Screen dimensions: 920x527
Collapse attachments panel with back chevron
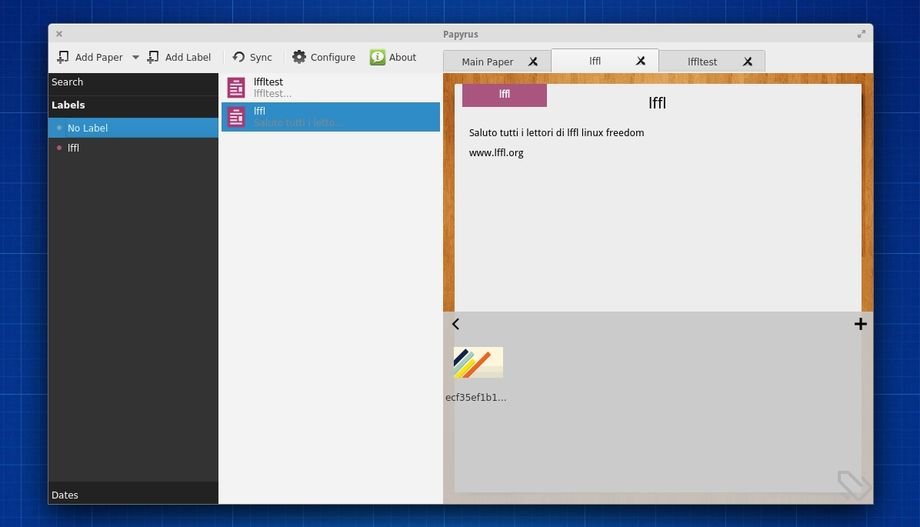click(456, 324)
